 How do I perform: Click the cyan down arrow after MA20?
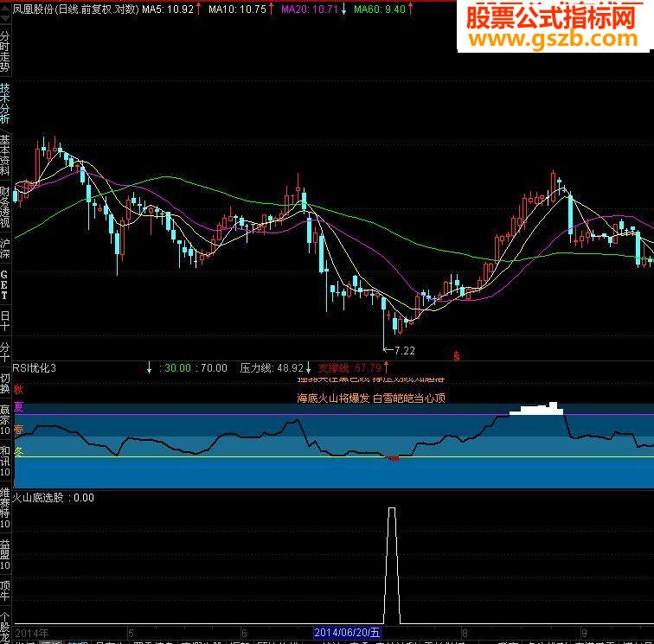tap(343, 9)
